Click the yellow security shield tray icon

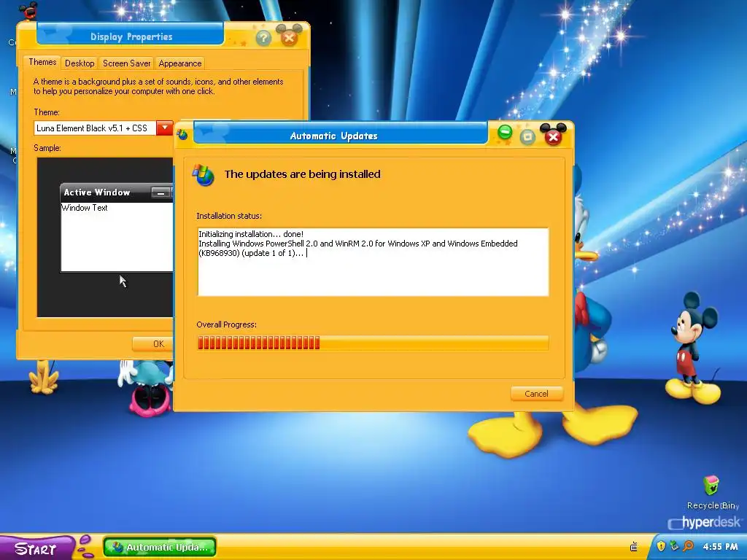pos(661,545)
